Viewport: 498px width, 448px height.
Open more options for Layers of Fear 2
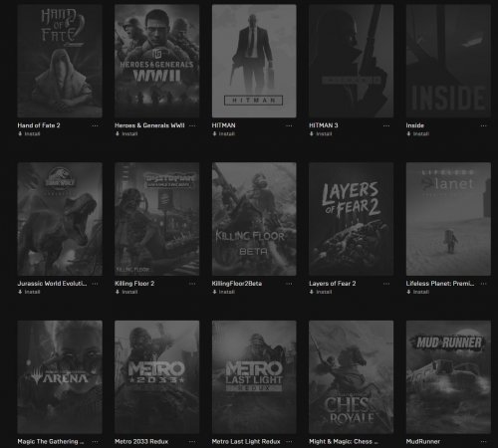386,284
